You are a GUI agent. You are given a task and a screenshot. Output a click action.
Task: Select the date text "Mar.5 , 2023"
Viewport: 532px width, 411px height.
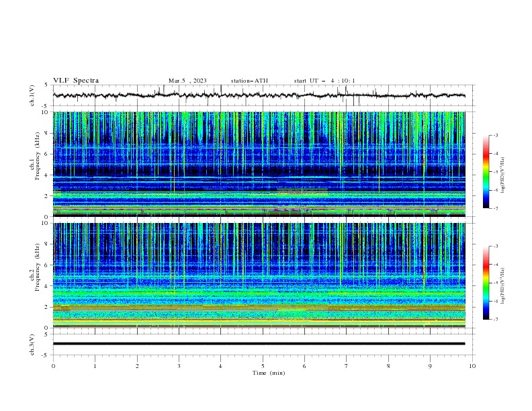click(187, 81)
